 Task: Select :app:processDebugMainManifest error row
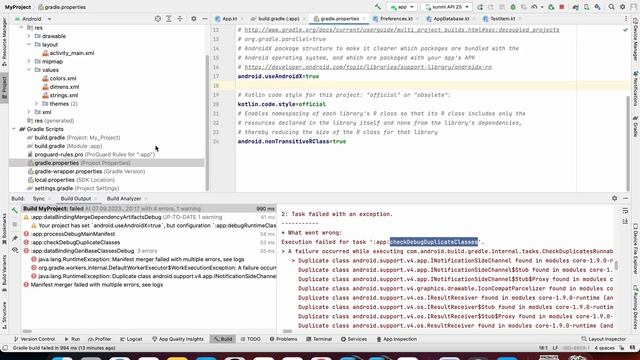149,234
